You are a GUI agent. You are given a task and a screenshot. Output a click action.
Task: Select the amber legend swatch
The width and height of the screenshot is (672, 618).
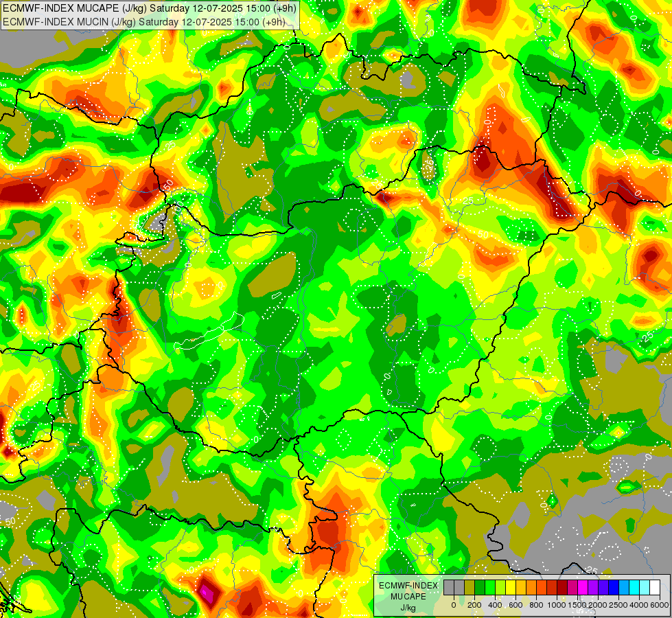pyautogui.click(x=521, y=588)
